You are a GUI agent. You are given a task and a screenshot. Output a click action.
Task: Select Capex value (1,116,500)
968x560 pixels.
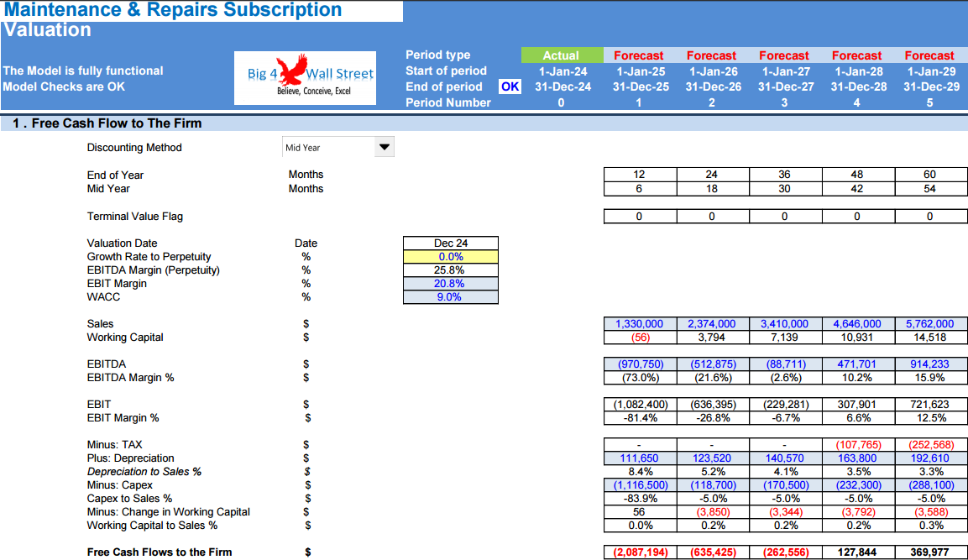[x=641, y=485]
